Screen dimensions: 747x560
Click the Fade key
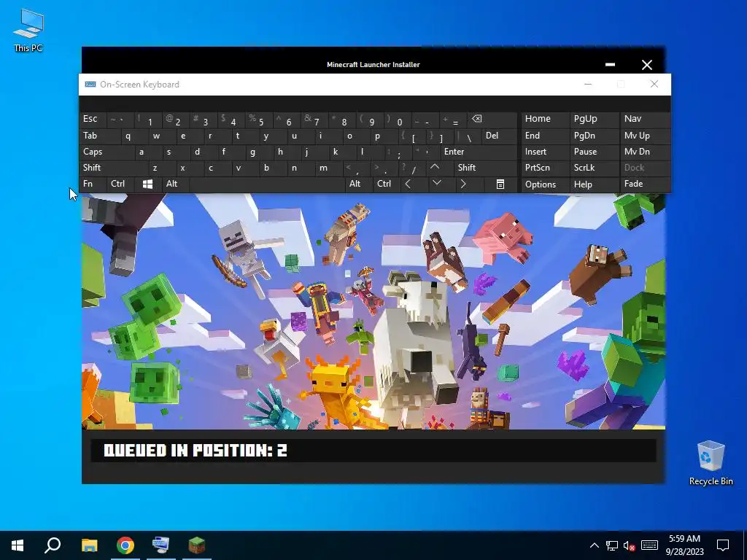[645, 184]
